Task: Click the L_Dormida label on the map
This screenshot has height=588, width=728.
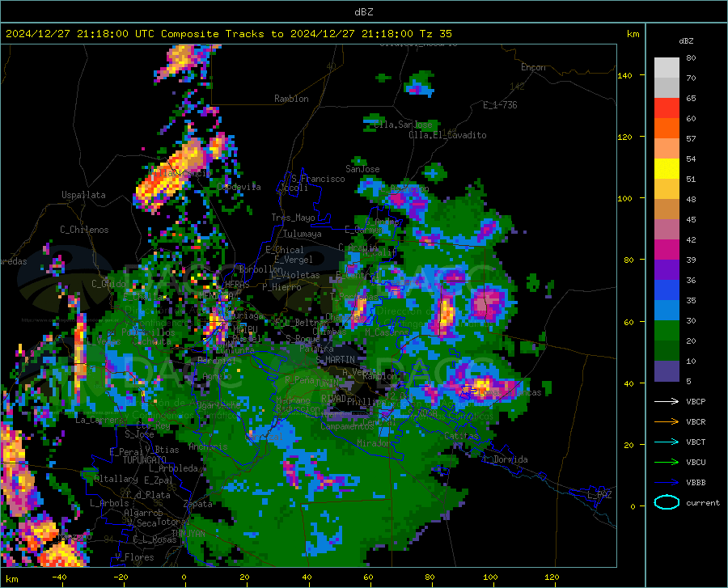Action: coord(505,459)
